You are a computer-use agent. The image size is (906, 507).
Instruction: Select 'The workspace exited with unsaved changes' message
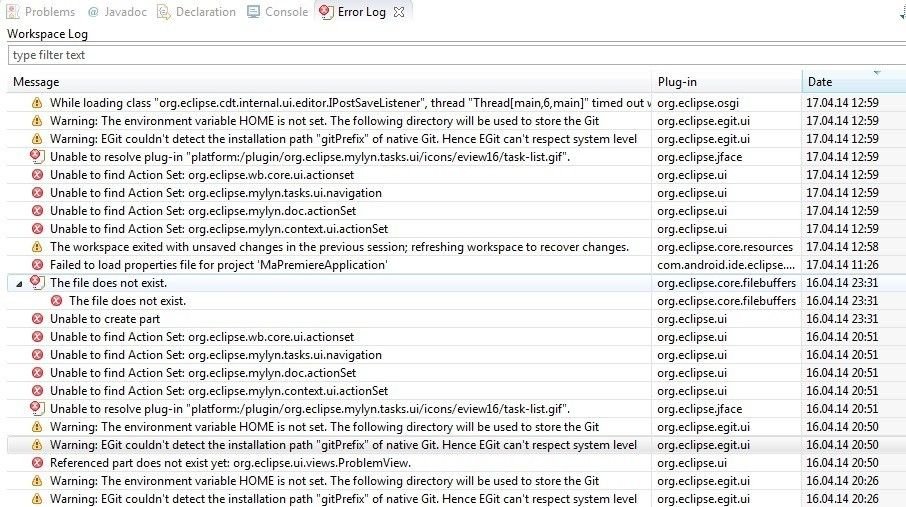[339, 247]
